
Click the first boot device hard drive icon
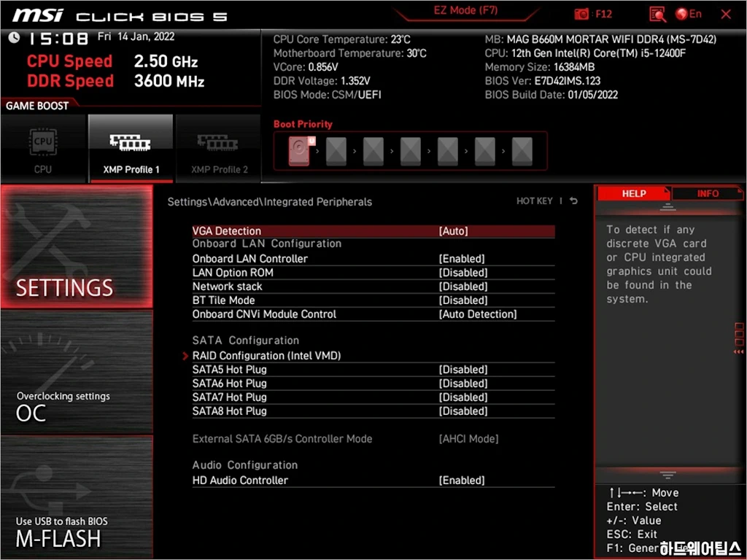300,151
